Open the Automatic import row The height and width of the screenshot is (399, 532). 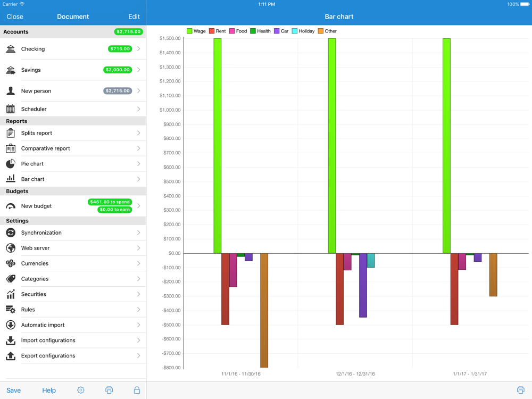73,325
